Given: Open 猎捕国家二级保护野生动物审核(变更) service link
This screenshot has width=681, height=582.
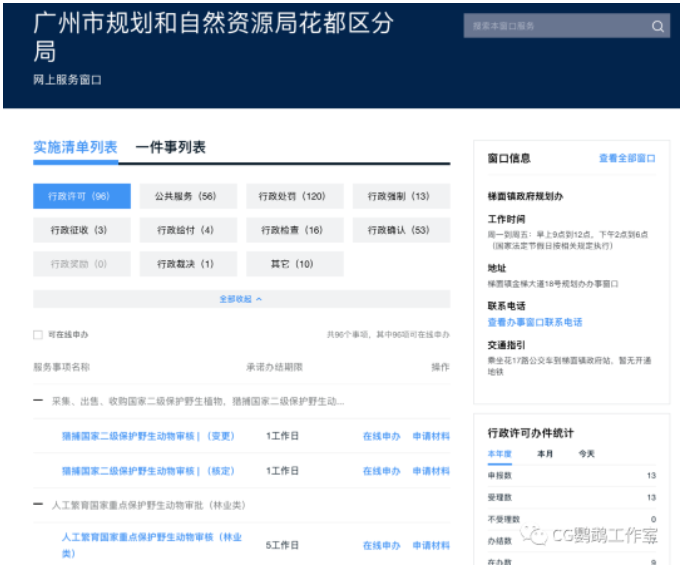Looking at the screenshot, I should click(147, 436).
